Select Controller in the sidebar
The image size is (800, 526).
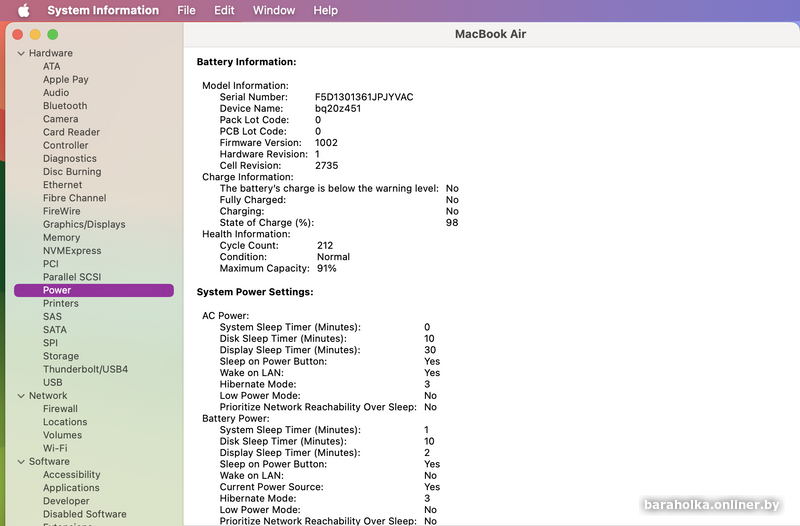[x=65, y=145]
